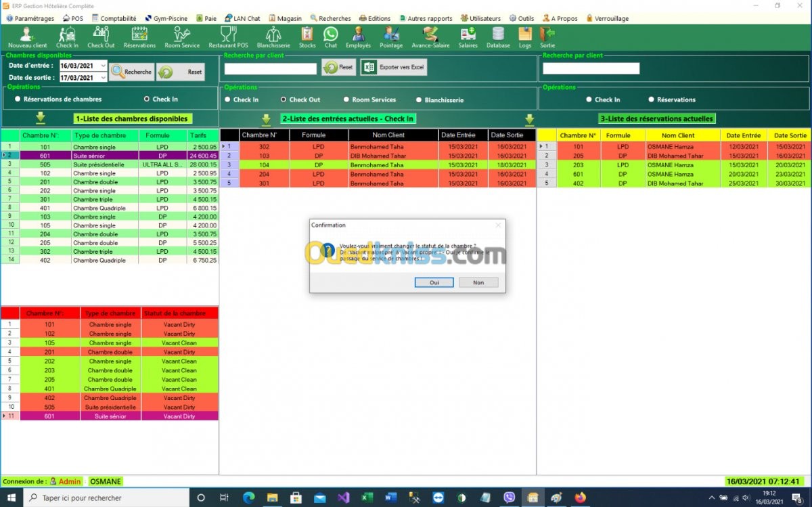Screen dimensions: 812x507
Task: Expand the Date de sortie date dropdown
Action: coord(103,78)
